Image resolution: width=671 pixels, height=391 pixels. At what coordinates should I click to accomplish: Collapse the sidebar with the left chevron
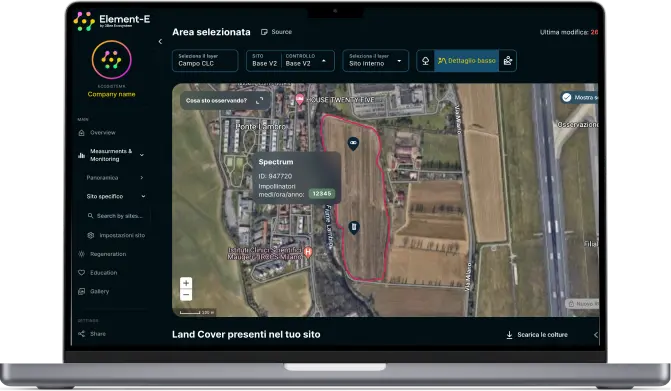point(160,41)
